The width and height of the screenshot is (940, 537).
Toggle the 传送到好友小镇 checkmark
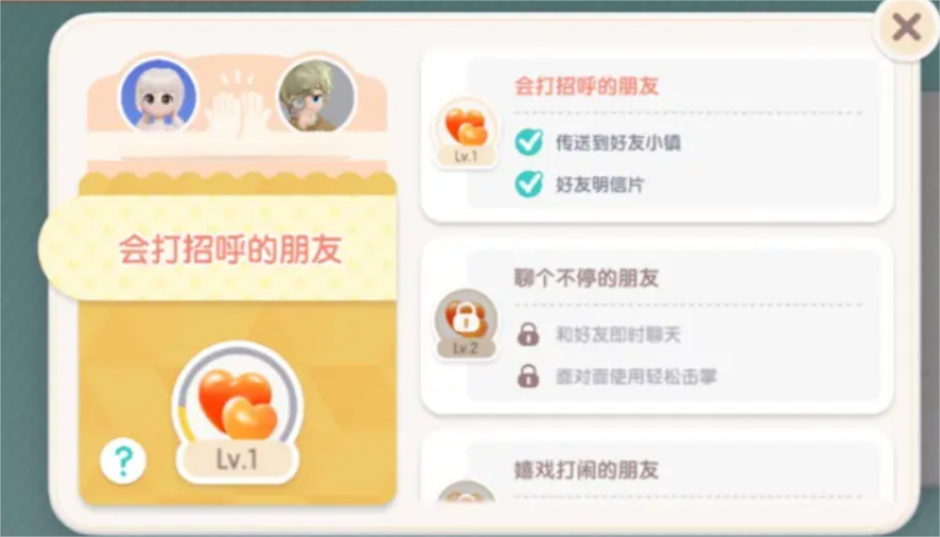point(529,143)
